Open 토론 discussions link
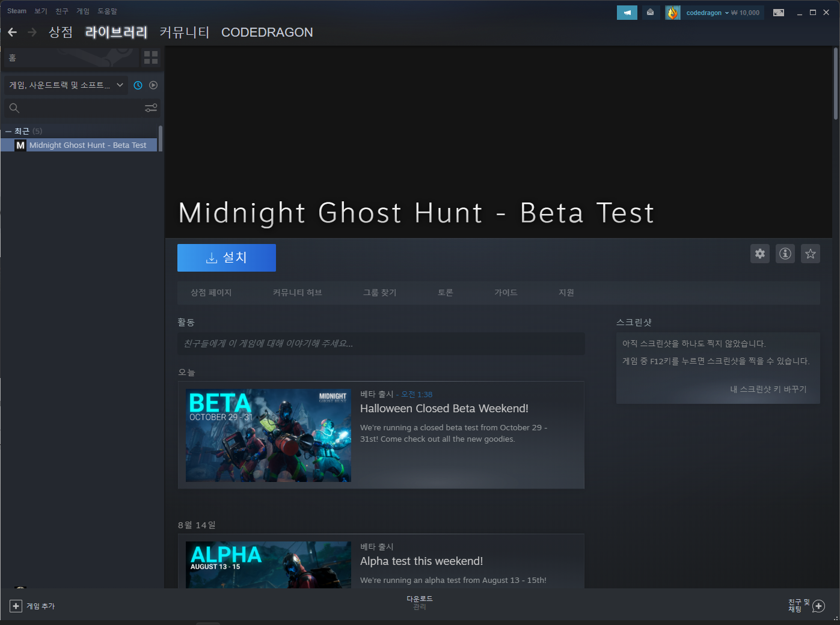The width and height of the screenshot is (840, 625). pyautogui.click(x=446, y=293)
